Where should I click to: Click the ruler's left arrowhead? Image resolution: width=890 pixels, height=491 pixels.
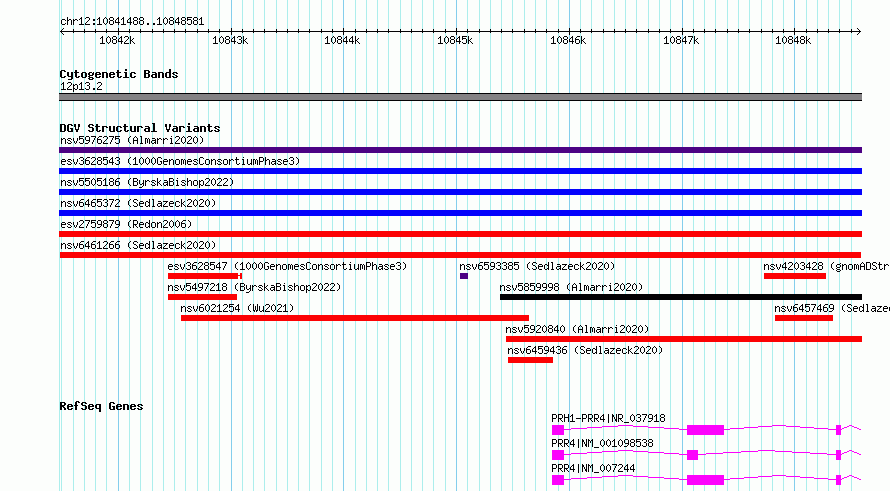click(62, 31)
